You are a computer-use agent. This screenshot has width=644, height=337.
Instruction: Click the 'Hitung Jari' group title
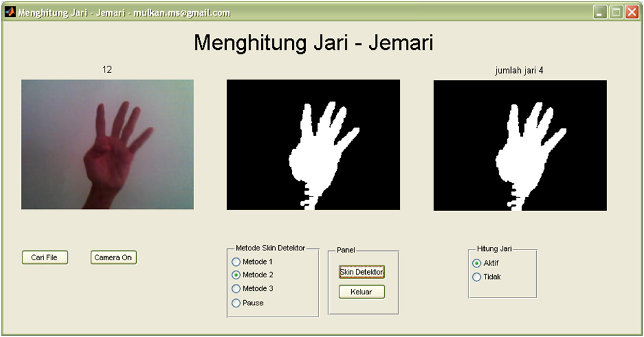[x=494, y=249]
